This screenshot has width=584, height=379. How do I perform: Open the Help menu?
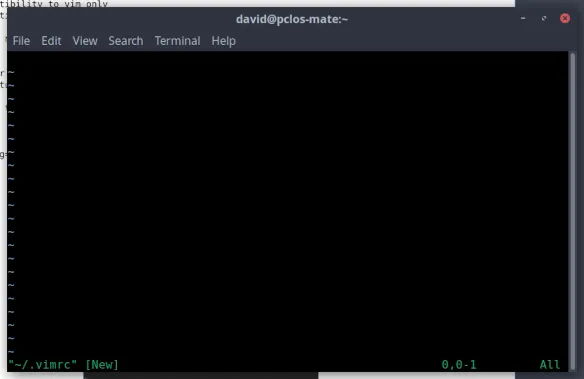click(223, 41)
